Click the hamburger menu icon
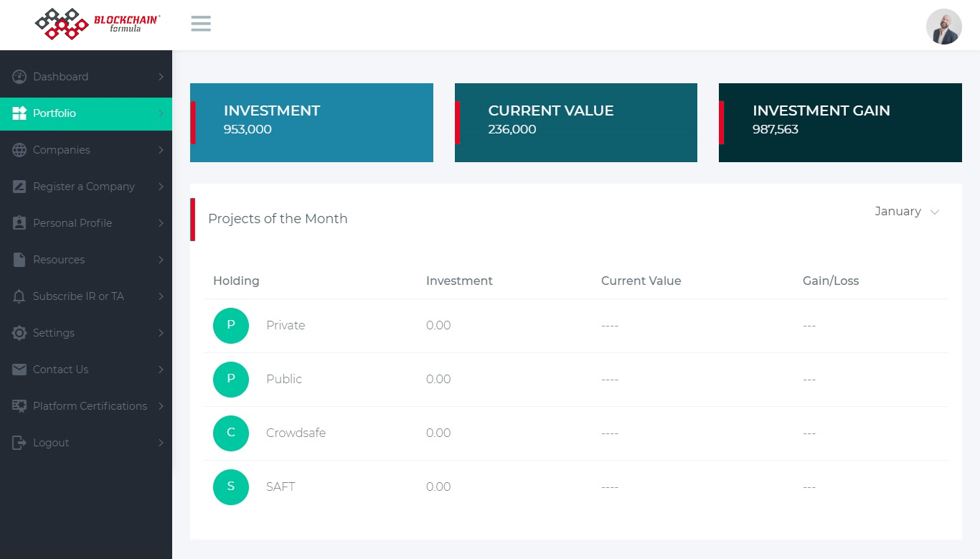The image size is (980, 559). (201, 24)
